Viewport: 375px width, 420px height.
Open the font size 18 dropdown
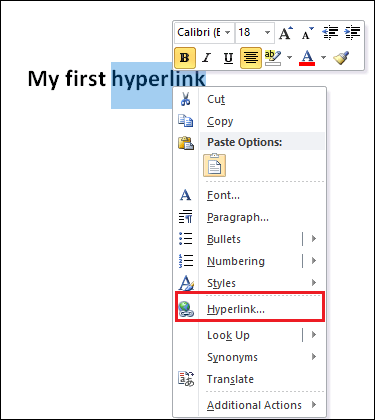click(267, 33)
